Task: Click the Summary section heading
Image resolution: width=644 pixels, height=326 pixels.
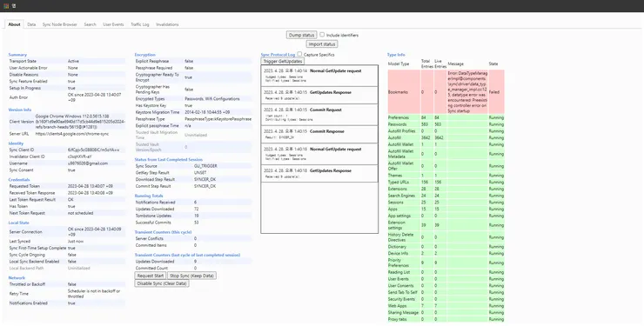Action: point(17,55)
